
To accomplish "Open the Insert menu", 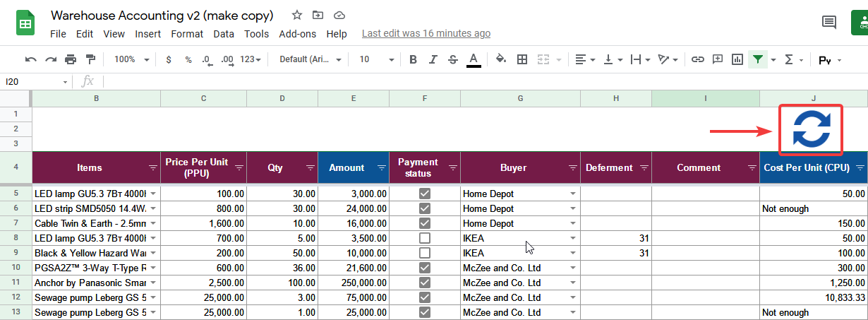I will click(148, 33).
